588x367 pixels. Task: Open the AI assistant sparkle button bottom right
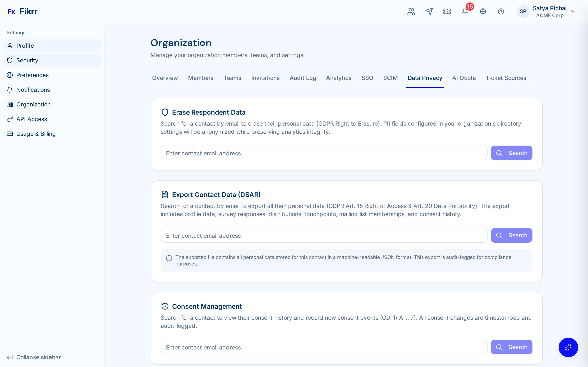point(568,347)
